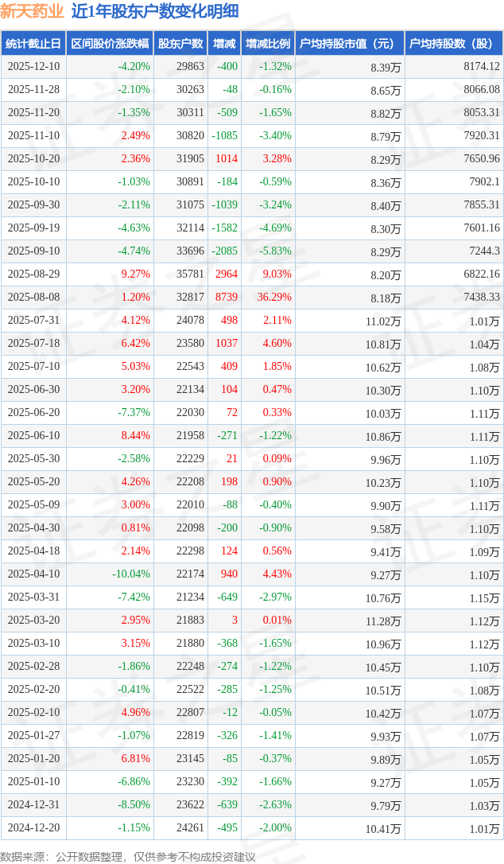The height and width of the screenshot is (864, 504).
Task: Click the 户均持股数（股） column header
Action: 453,44
